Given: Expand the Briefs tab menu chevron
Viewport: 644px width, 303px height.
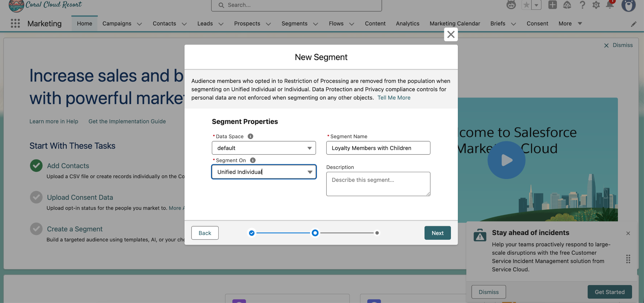Looking at the screenshot, I should click(x=514, y=24).
